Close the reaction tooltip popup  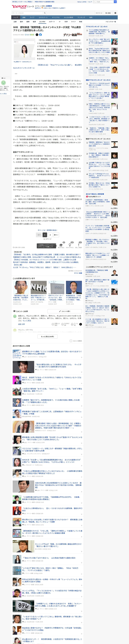55,245
